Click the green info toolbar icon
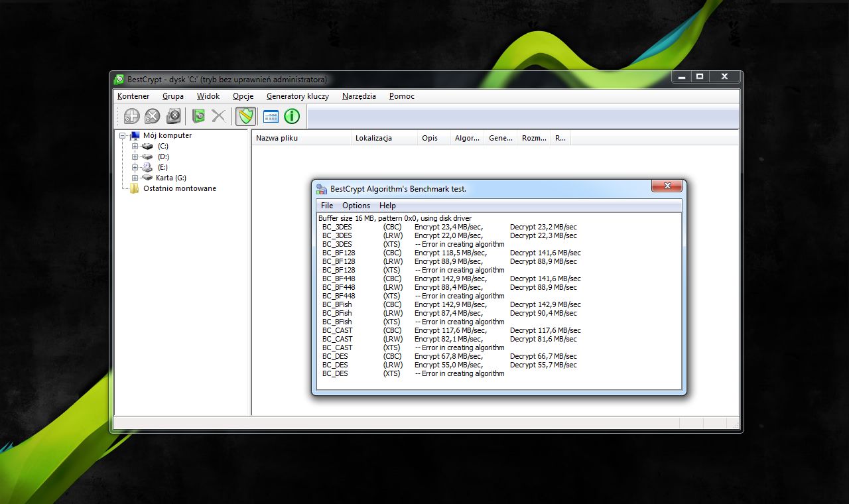This screenshot has width=849, height=504. pyautogui.click(x=292, y=117)
